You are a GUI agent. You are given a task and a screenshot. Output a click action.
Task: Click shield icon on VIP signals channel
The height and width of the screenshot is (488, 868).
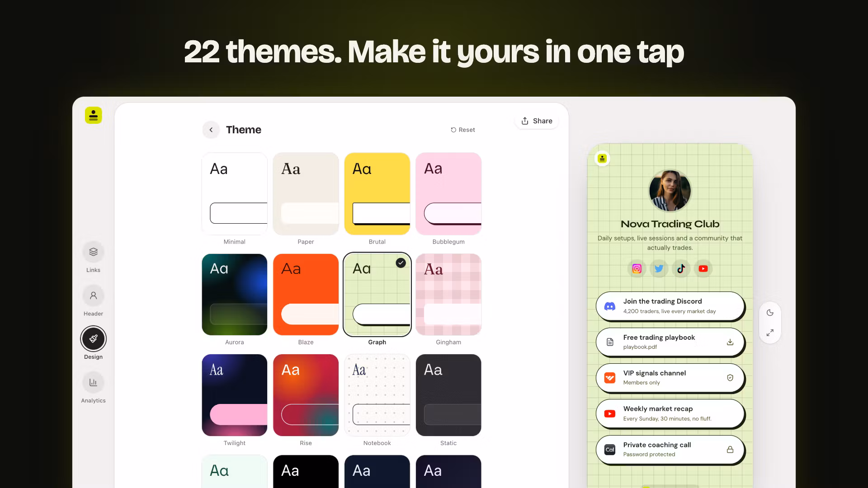[730, 378]
